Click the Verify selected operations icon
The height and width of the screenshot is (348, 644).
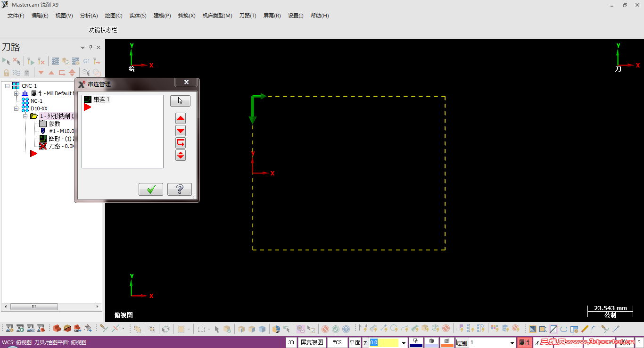tap(66, 61)
